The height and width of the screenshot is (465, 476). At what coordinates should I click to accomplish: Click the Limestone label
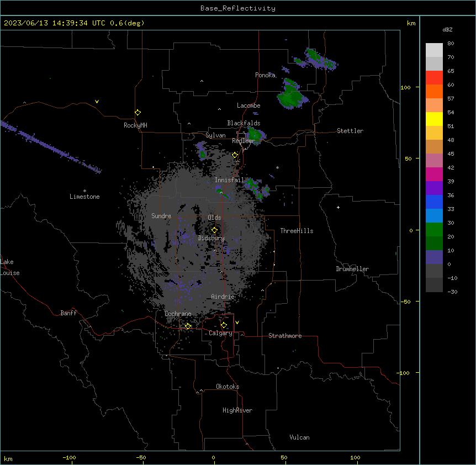click(84, 197)
